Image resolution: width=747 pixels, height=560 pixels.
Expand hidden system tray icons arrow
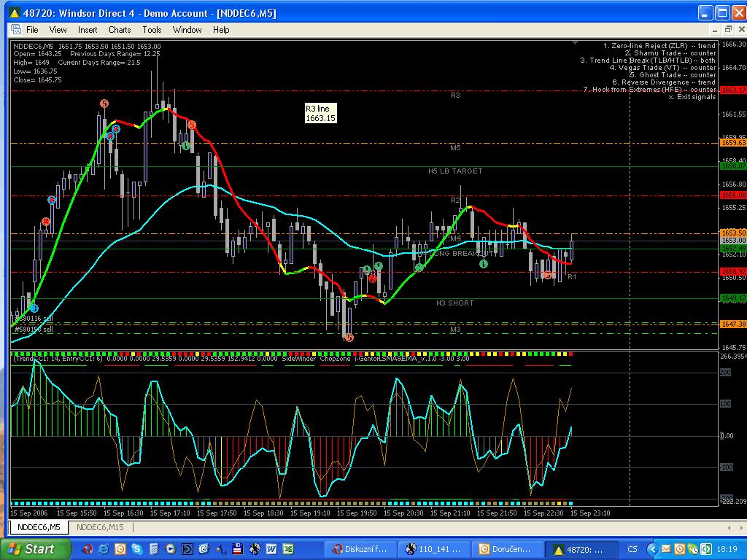[652, 549]
